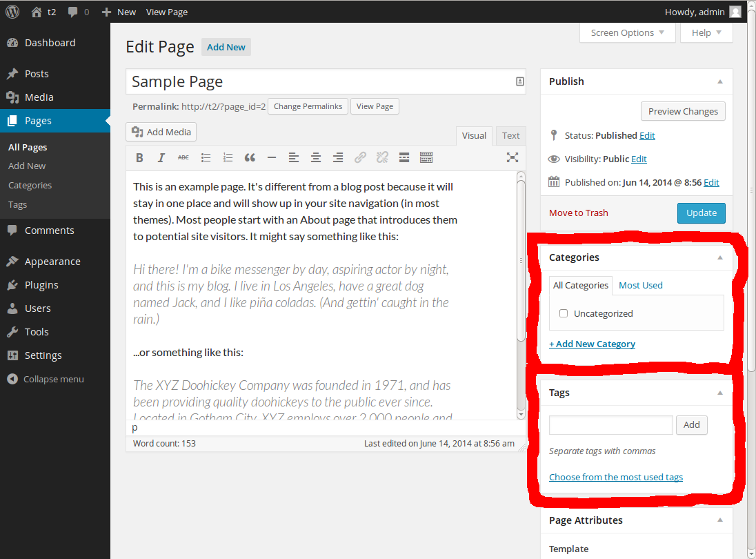Open the Add New Category link
Viewport: 756px width, 559px height.
tap(592, 344)
